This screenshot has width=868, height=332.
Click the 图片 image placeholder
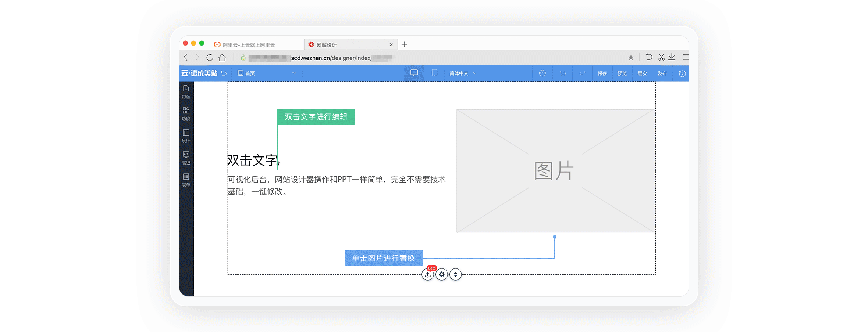pyautogui.click(x=555, y=171)
